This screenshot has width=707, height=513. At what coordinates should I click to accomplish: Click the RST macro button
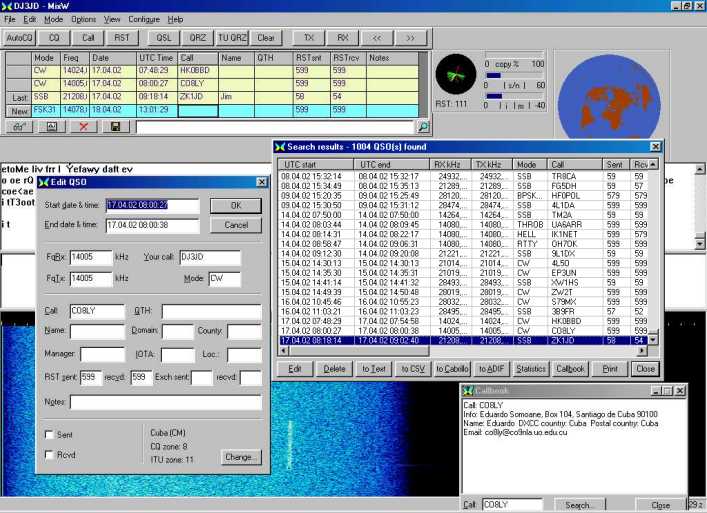pyautogui.click(x=122, y=38)
